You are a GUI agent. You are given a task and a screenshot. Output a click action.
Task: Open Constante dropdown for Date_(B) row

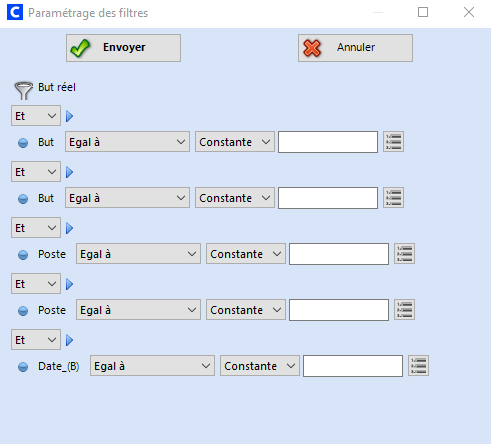(x=260, y=366)
